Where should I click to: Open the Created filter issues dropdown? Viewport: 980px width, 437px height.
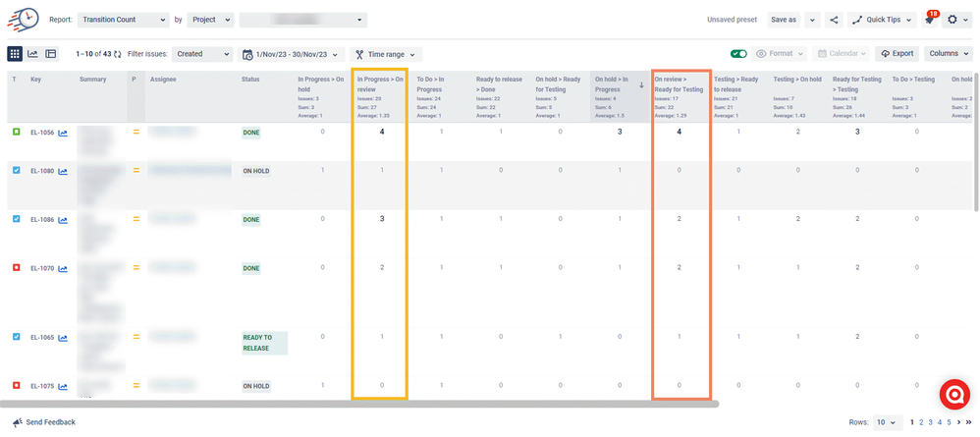[x=202, y=54]
